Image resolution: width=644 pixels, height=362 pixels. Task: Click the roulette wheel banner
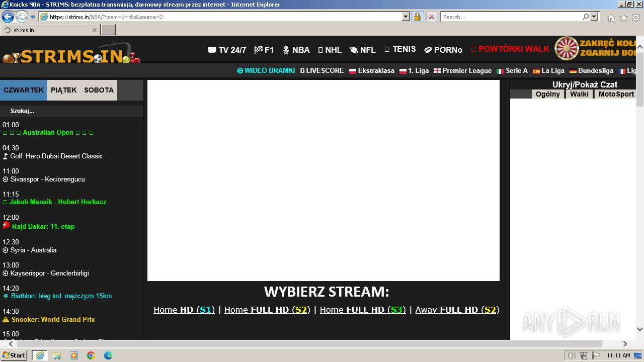pos(595,48)
